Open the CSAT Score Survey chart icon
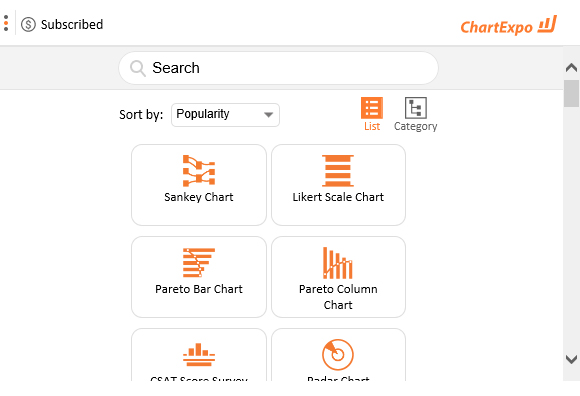 [199, 355]
